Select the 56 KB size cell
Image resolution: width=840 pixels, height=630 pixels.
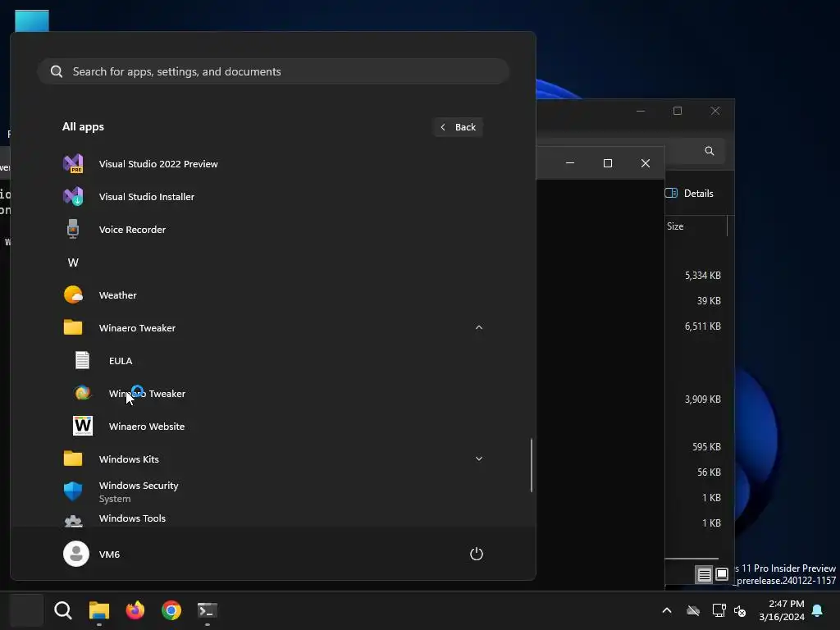pos(709,472)
